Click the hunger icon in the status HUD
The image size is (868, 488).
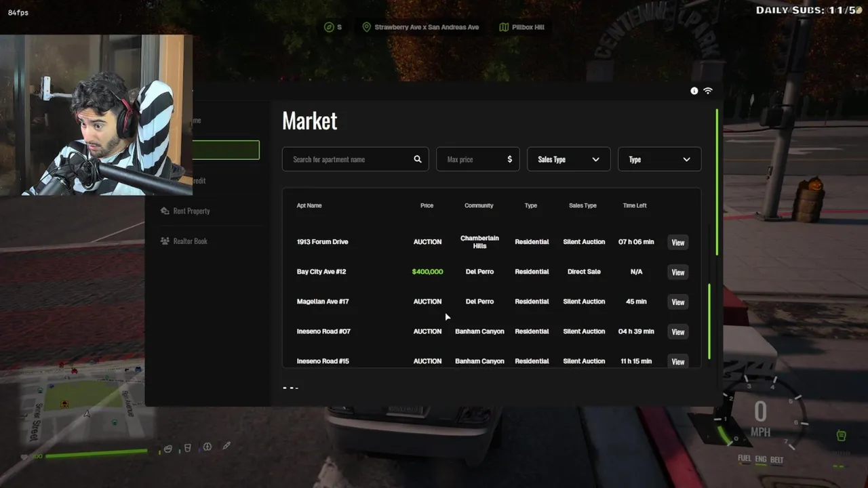[x=168, y=448]
